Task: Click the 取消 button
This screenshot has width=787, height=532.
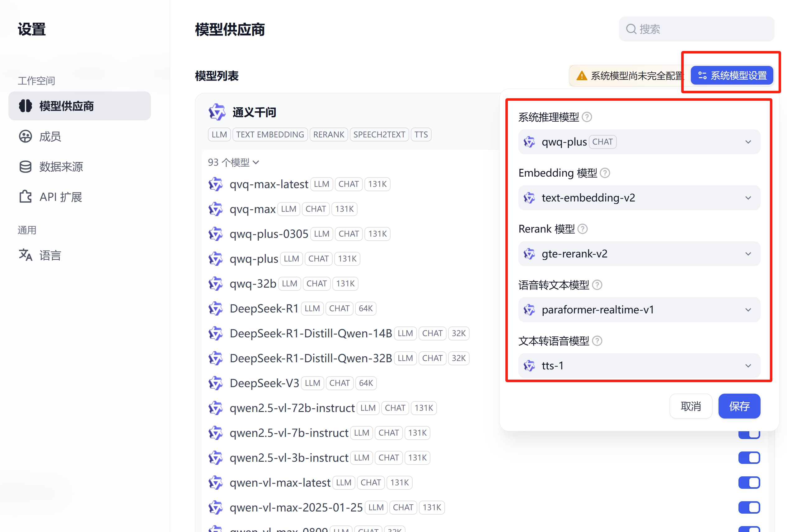Action: tap(691, 406)
